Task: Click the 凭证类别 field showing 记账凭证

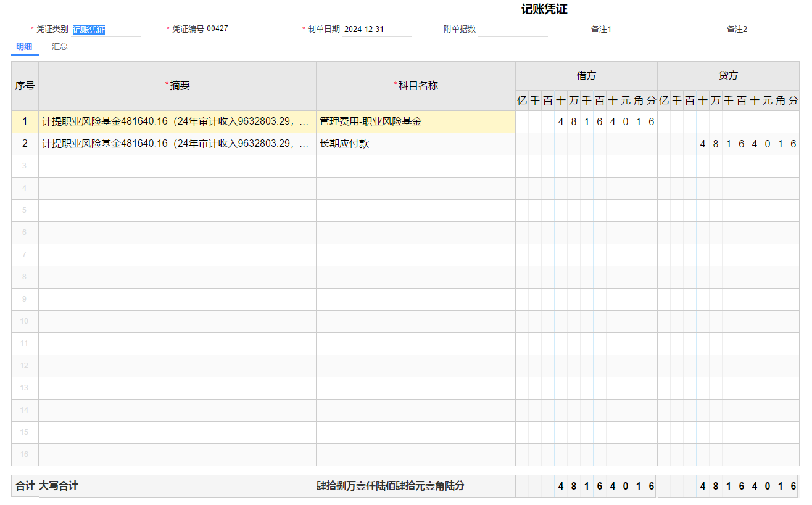Action: 105,30
